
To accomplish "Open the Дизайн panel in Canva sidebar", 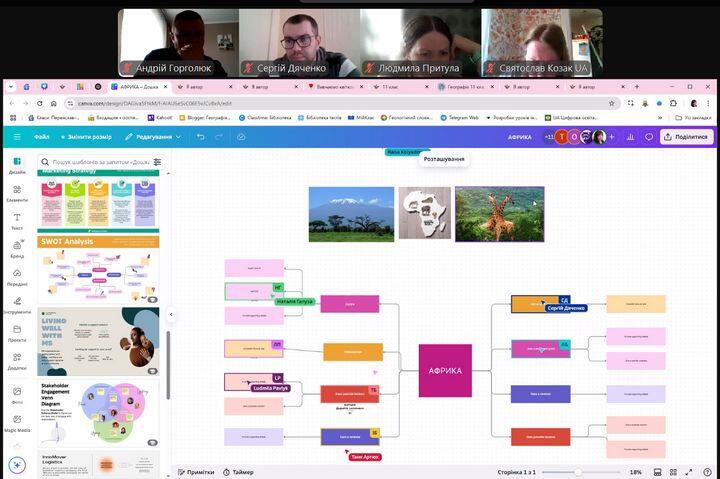I will pyautogui.click(x=17, y=166).
